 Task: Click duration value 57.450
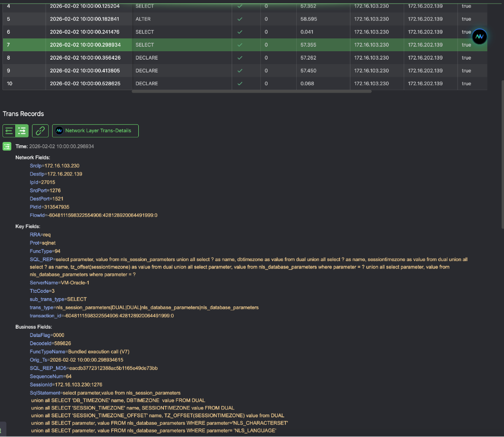pyautogui.click(x=308, y=70)
